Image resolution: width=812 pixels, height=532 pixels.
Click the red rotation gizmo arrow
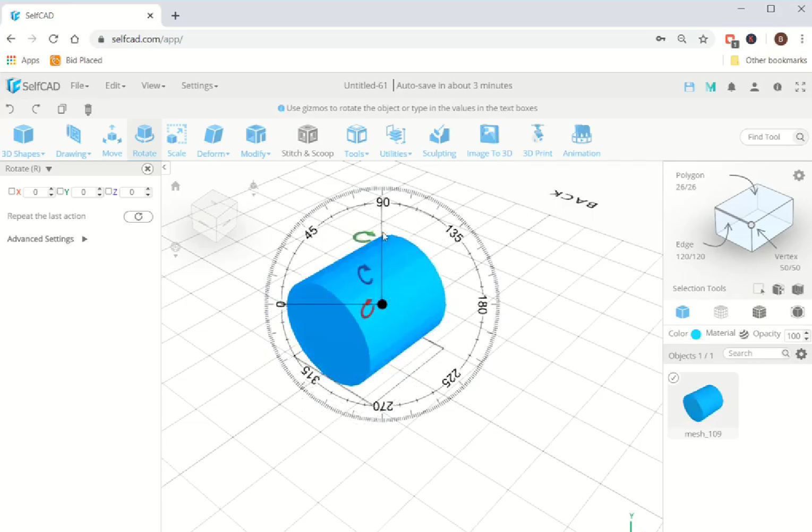coord(367,309)
